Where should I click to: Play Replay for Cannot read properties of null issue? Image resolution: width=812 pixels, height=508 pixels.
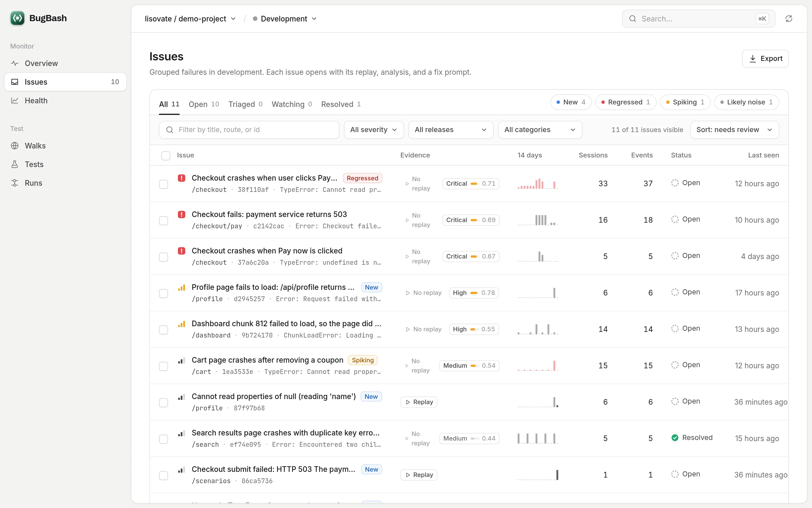[x=418, y=402]
